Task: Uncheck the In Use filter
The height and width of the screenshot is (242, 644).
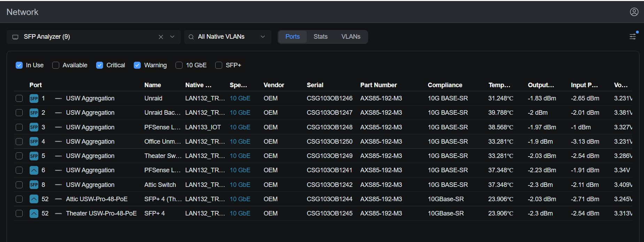Action: tap(19, 65)
